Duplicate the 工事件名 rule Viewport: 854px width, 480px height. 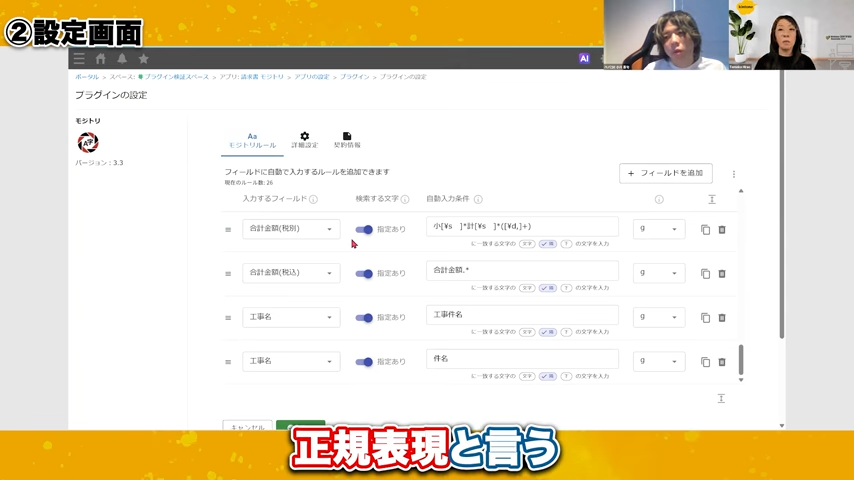pyautogui.click(x=705, y=318)
